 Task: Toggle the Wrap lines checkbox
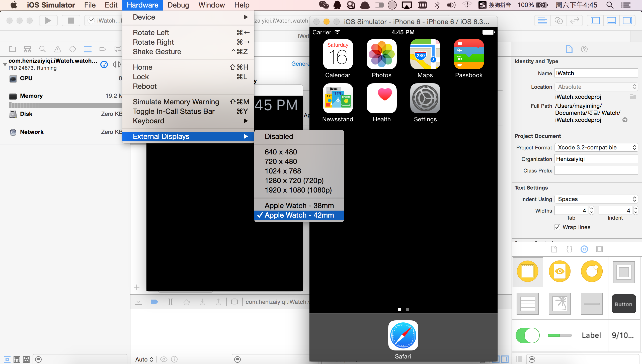point(557,227)
